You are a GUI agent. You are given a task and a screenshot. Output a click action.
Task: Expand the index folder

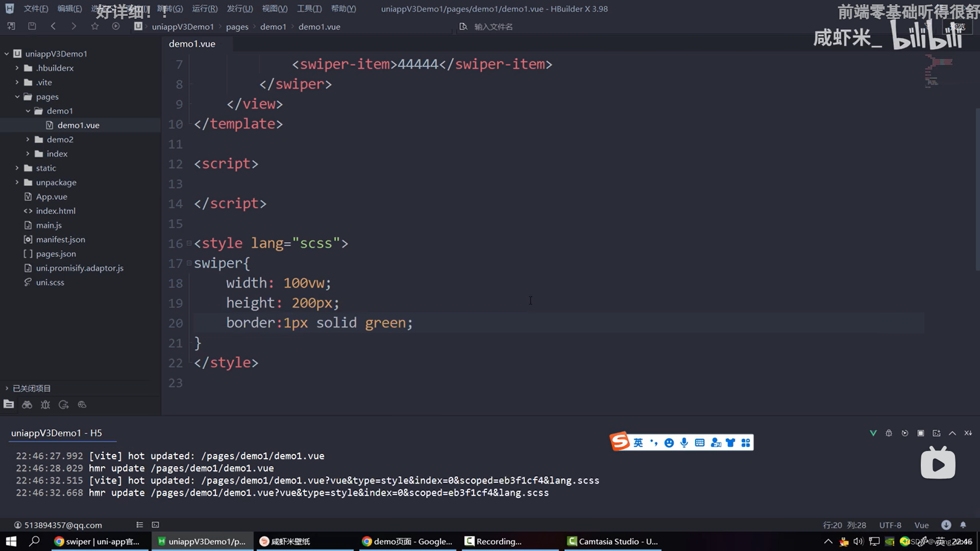coord(28,154)
